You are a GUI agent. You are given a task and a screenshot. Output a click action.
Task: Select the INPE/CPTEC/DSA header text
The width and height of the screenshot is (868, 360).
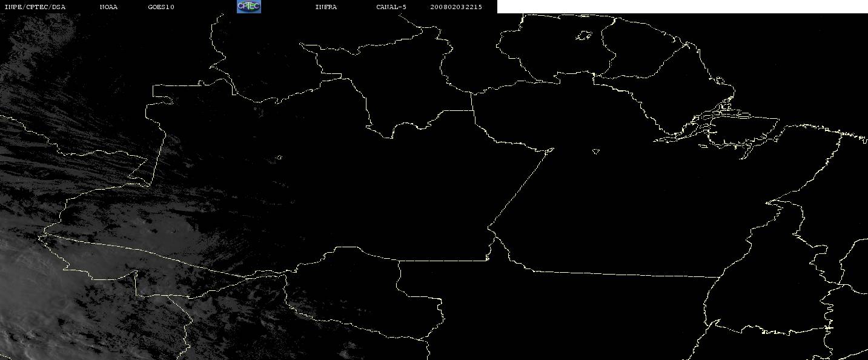tap(35, 7)
